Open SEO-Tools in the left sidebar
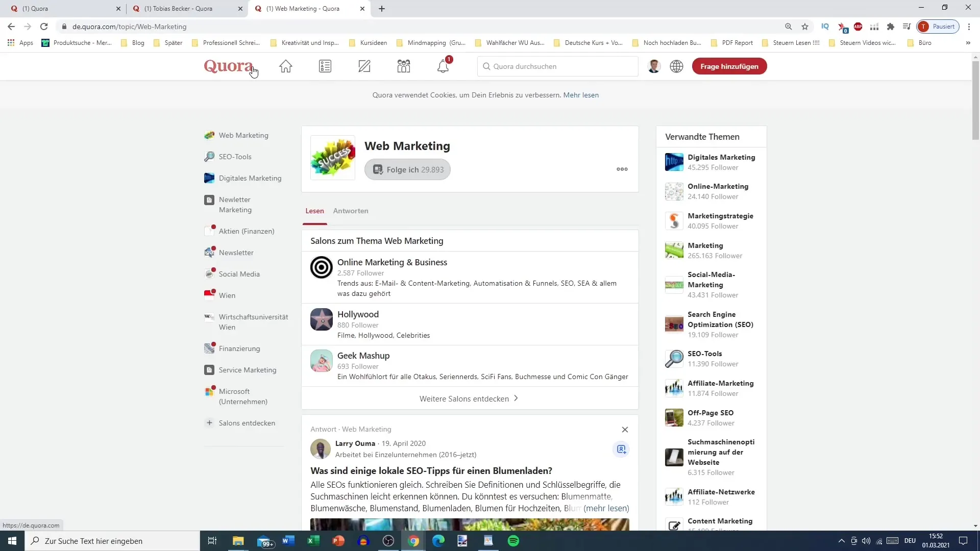 (235, 157)
